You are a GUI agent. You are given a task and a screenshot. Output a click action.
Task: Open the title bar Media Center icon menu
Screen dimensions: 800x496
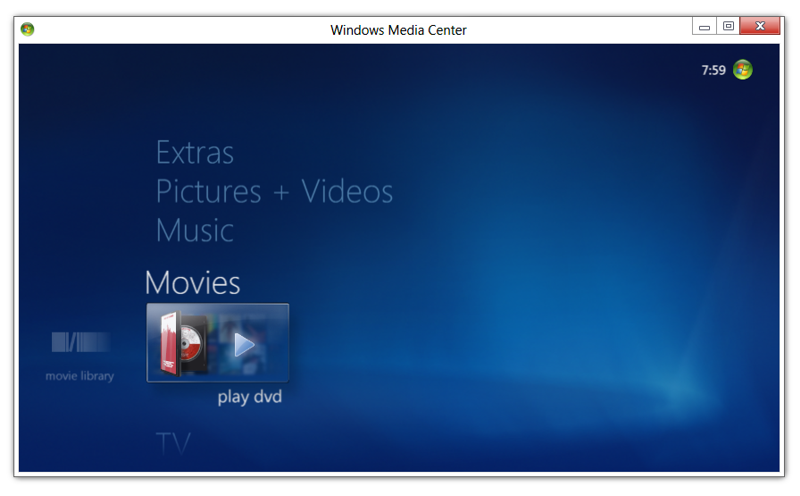[28, 30]
